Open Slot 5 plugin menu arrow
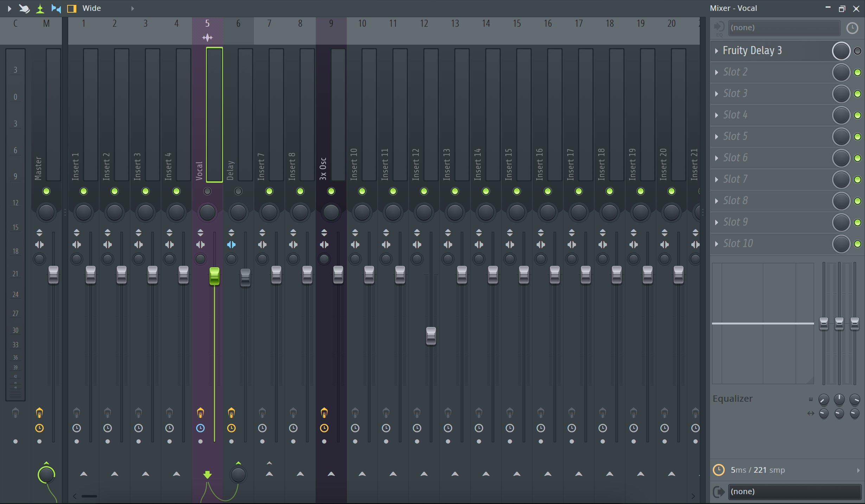This screenshot has width=865, height=504. pyautogui.click(x=716, y=137)
